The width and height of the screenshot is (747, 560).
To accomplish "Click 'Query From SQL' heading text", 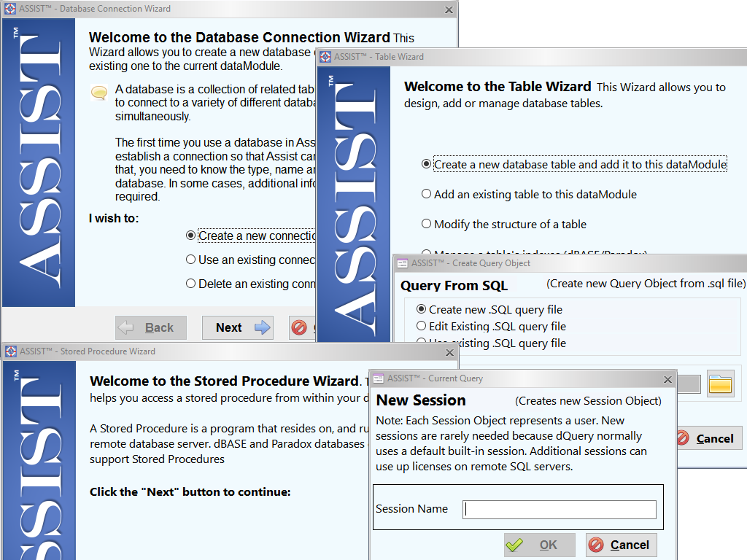I will 454,285.
